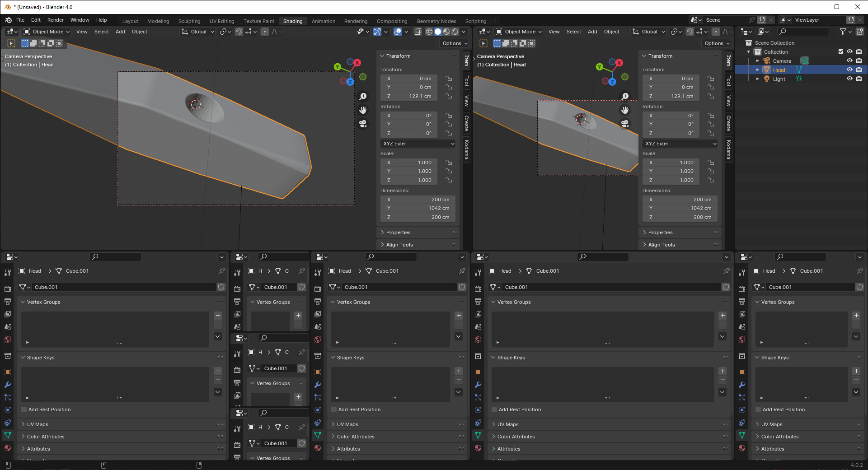This screenshot has width=868, height=470.
Task: Select the Head object's mesh data icon in Outliner
Action: [x=799, y=70]
